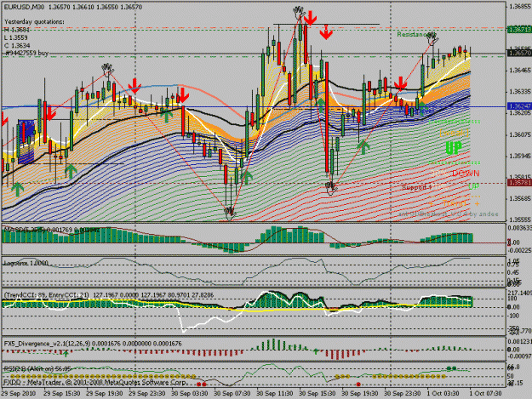532x399 pixels.
Task: Select the red down arrow above the 29 Sep 23:30 candles
Action: pos(134,85)
